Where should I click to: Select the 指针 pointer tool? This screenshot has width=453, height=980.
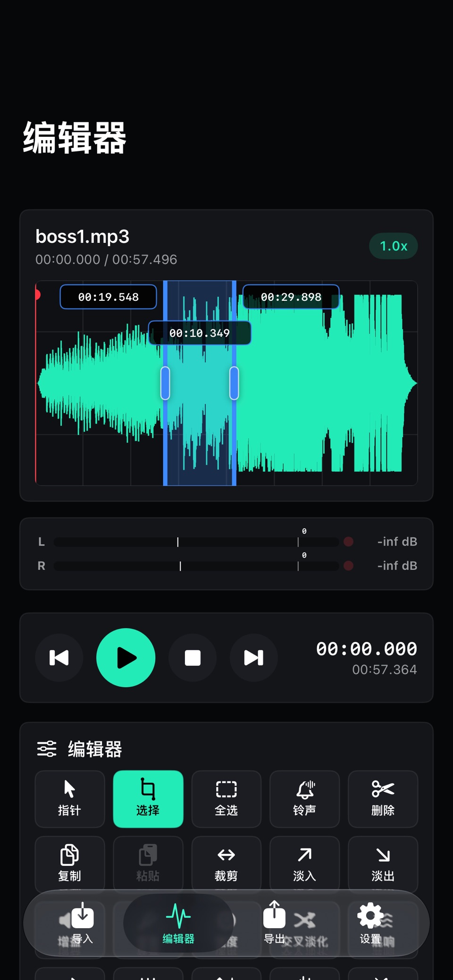coord(70,798)
